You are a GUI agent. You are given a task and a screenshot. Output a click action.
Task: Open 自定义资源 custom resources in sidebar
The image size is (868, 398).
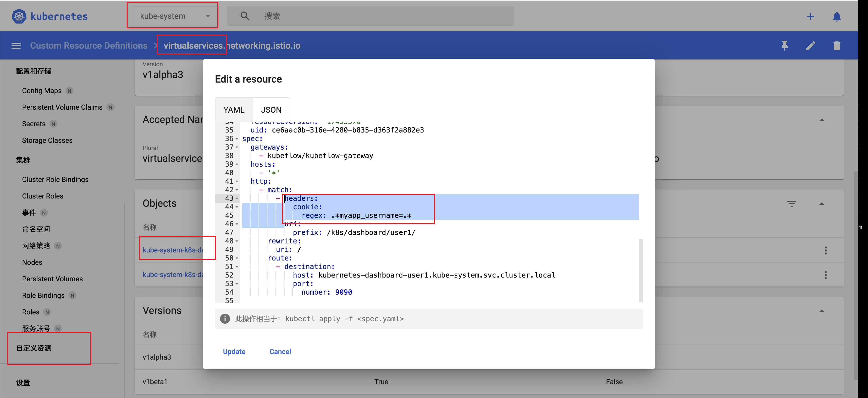[x=34, y=348]
